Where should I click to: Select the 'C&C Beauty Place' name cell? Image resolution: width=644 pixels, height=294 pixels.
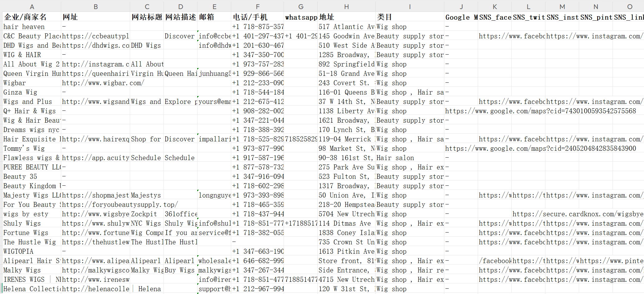pyautogui.click(x=32, y=36)
